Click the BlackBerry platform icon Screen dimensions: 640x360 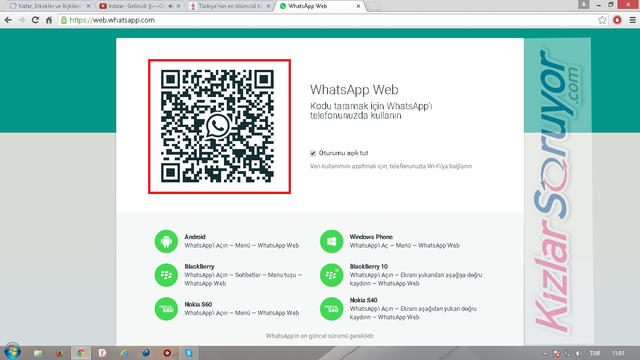pyautogui.click(x=166, y=275)
